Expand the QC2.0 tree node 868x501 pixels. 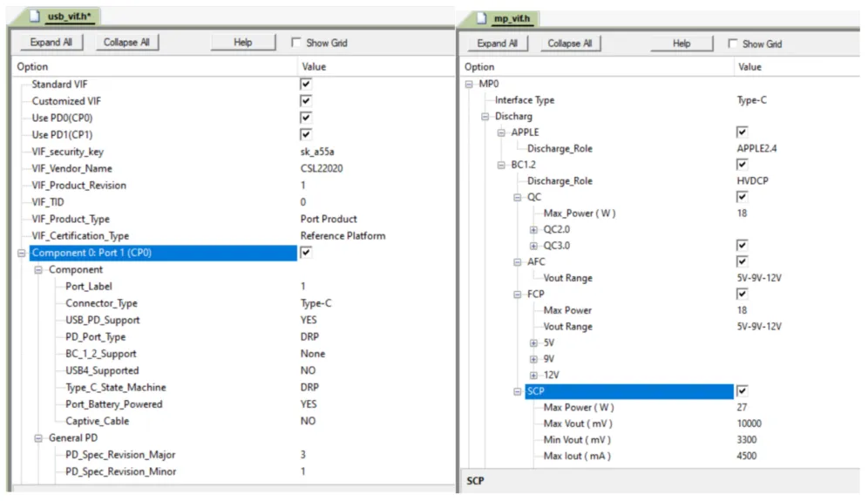tap(533, 230)
